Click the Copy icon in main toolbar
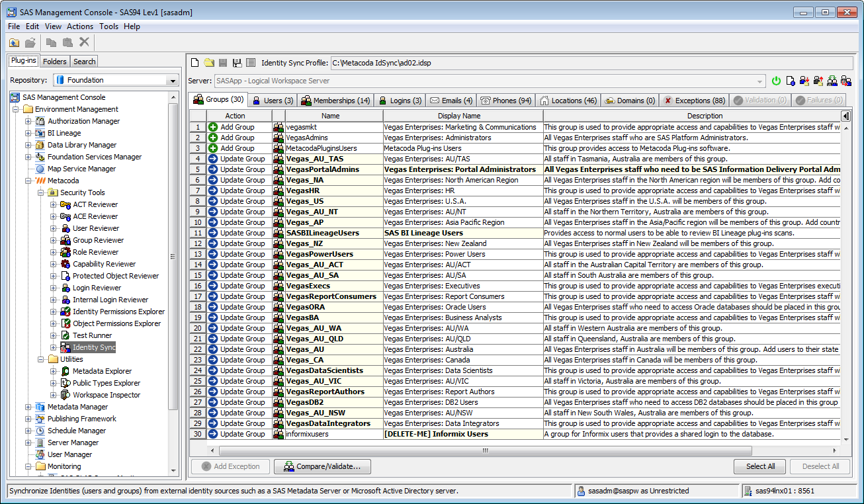Viewport: 864px width, 504px height. tap(51, 42)
